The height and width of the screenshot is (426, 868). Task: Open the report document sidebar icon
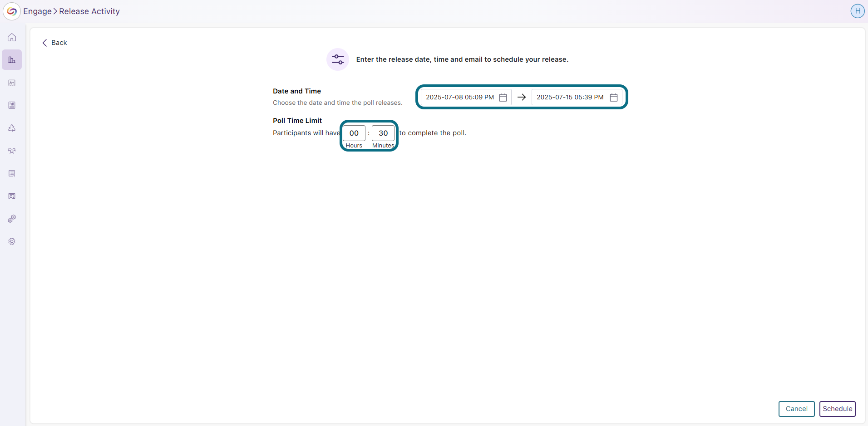(12, 105)
